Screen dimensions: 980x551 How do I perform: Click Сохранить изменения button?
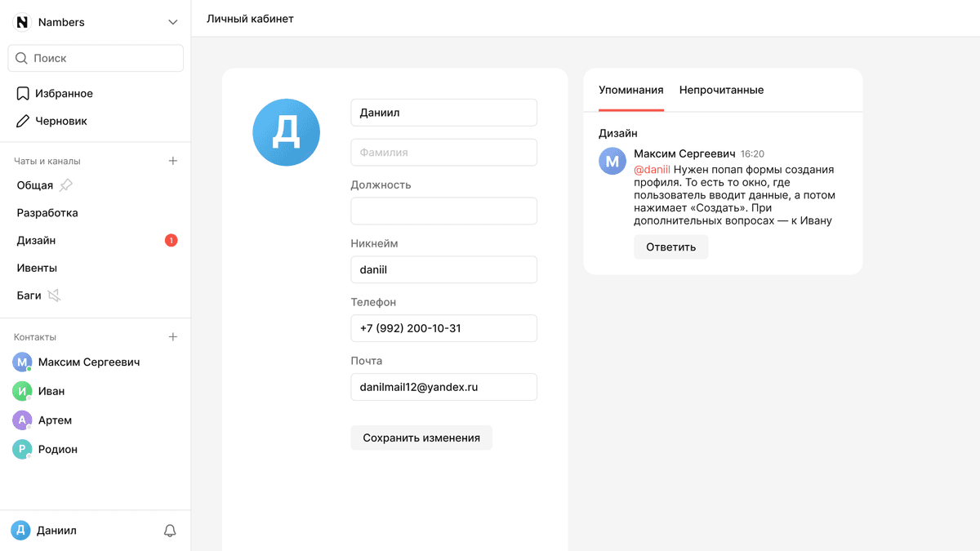point(421,438)
